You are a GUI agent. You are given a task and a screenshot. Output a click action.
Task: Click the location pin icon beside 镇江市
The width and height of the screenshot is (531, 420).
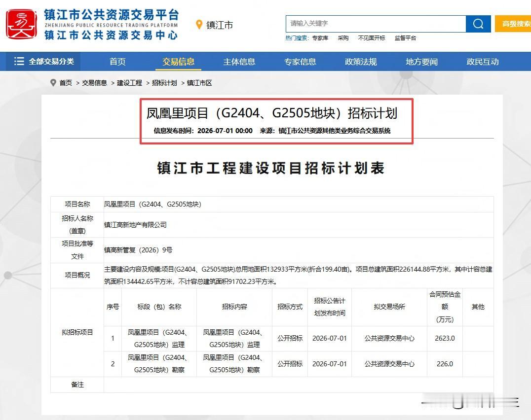199,24
